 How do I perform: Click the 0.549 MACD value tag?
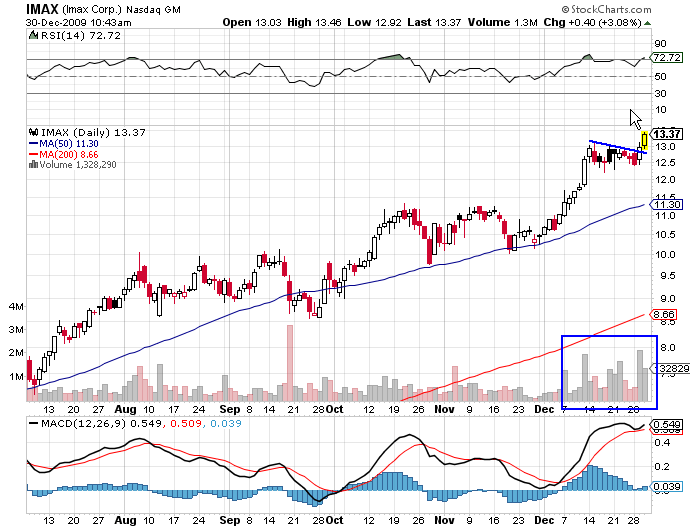pos(666,425)
